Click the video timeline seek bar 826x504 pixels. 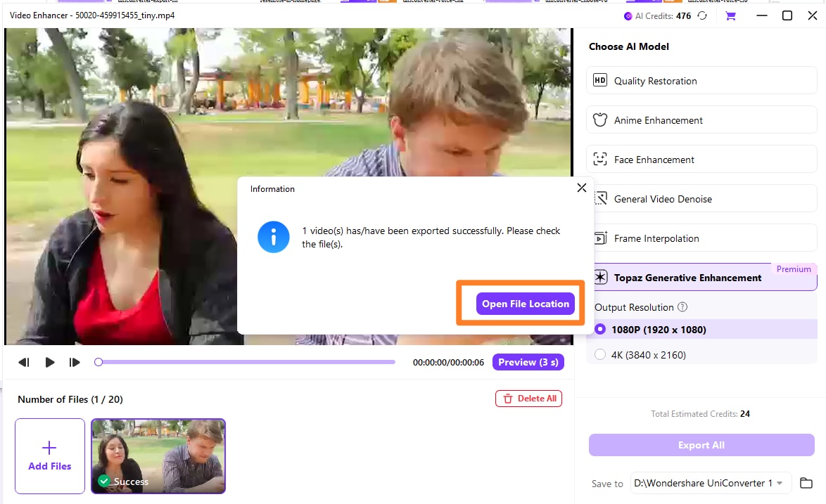coord(245,362)
